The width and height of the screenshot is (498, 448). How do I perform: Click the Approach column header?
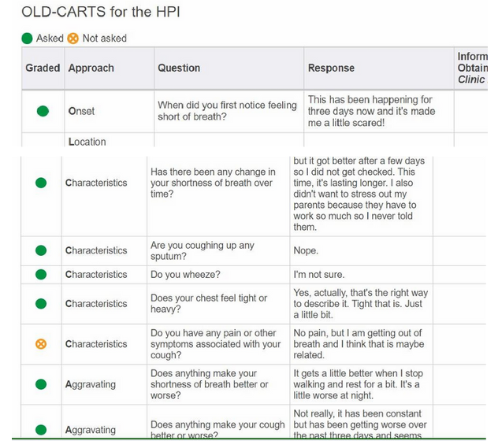coord(110,68)
